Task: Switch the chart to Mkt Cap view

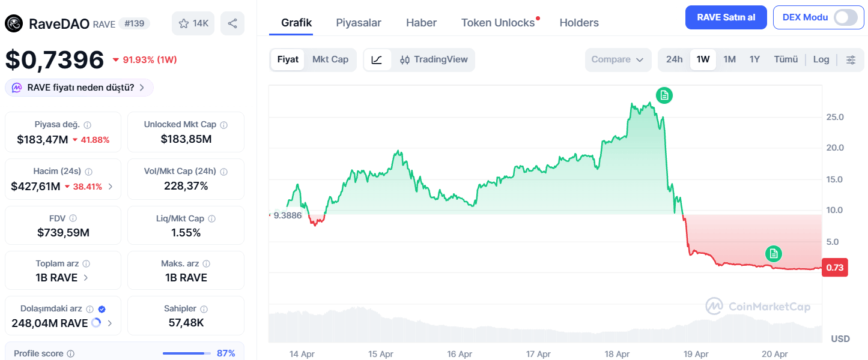Action: pyautogui.click(x=330, y=59)
